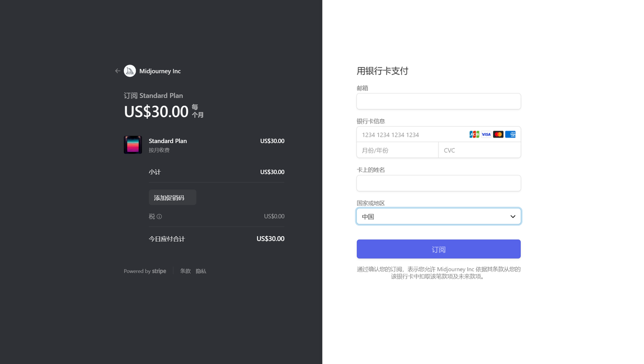Click the Visa card logo
Viewport: 644px width, 364px height.
tap(486, 135)
